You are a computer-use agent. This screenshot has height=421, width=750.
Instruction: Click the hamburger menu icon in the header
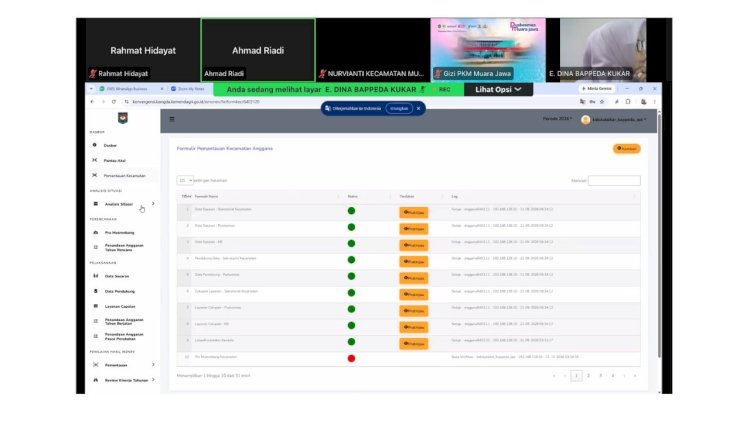172,119
